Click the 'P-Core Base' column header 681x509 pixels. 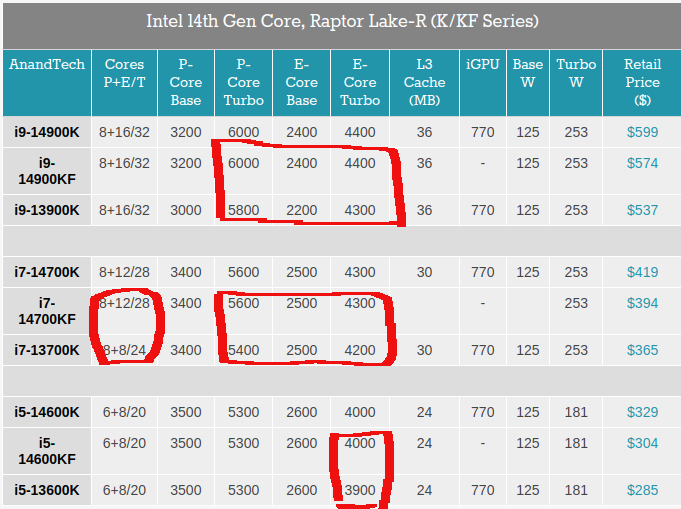[186, 83]
